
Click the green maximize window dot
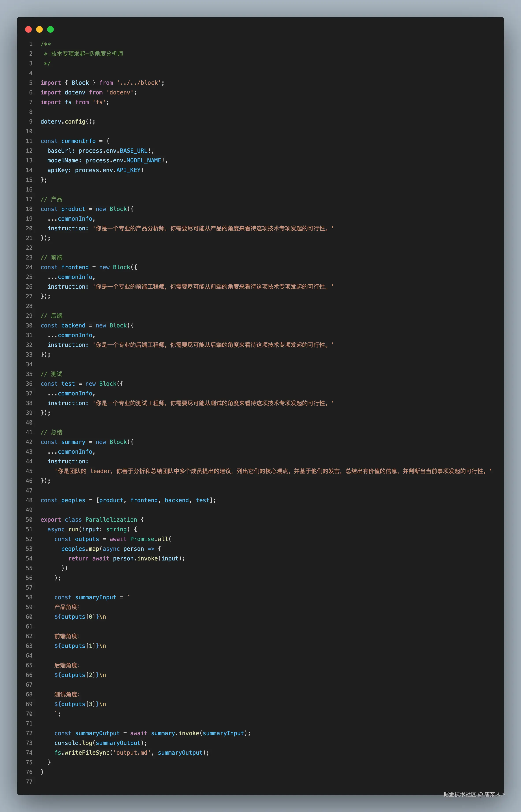point(50,30)
